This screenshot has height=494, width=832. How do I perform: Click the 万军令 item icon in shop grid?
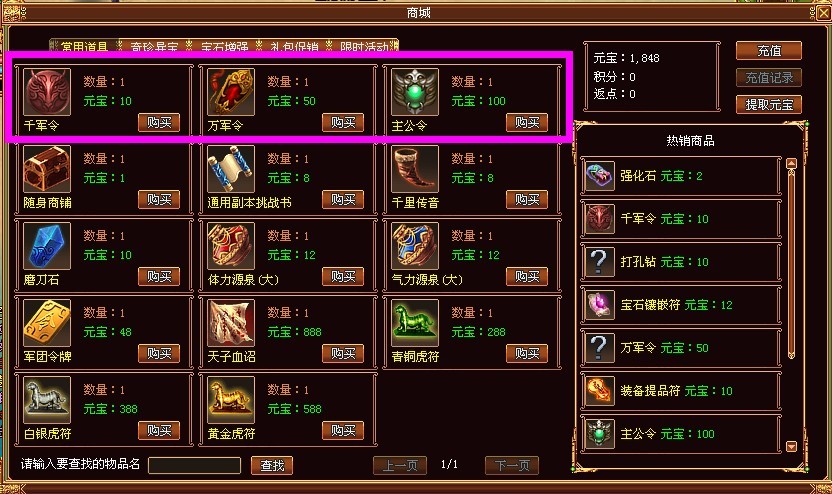[231, 92]
